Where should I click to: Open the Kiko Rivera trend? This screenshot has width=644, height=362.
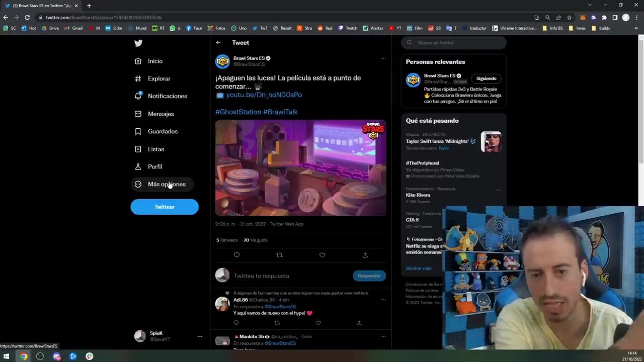(x=418, y=195)
